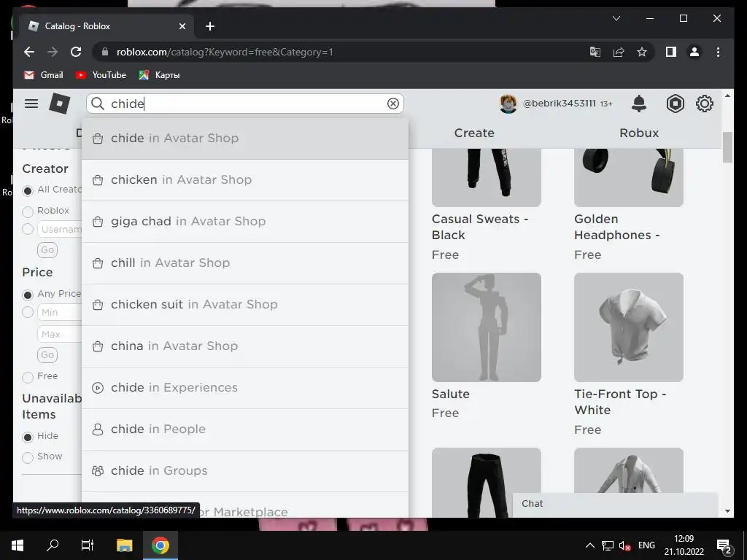Choose 'giga chad in Avatar Shop' suggestion
This screenshot has width=747, height=560.
(245, 222)
